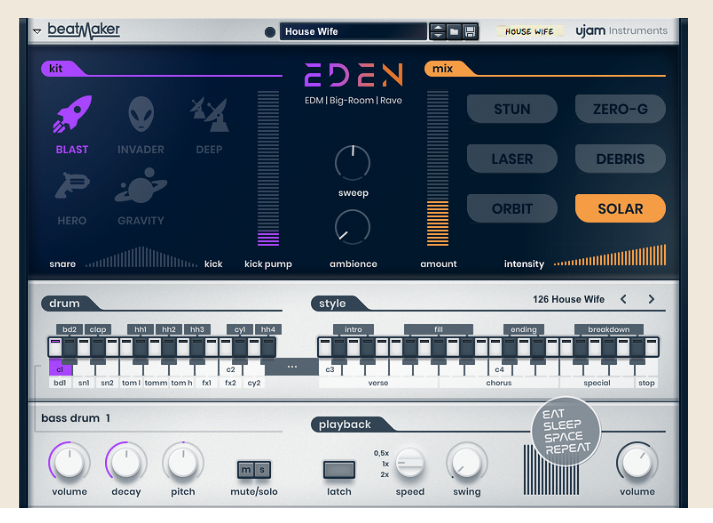Click the round indicator left of the preset name

270,32
